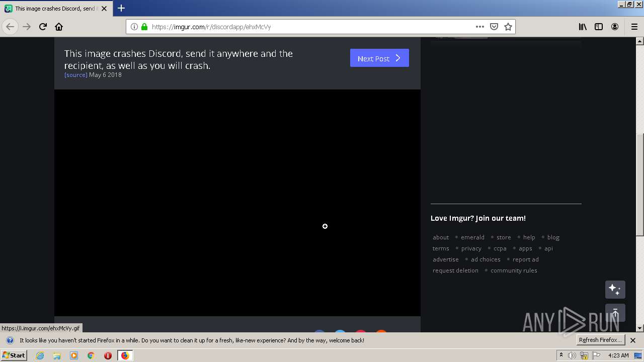Open the blog link
The image size is (644, 362).
[x=553, y=237]
